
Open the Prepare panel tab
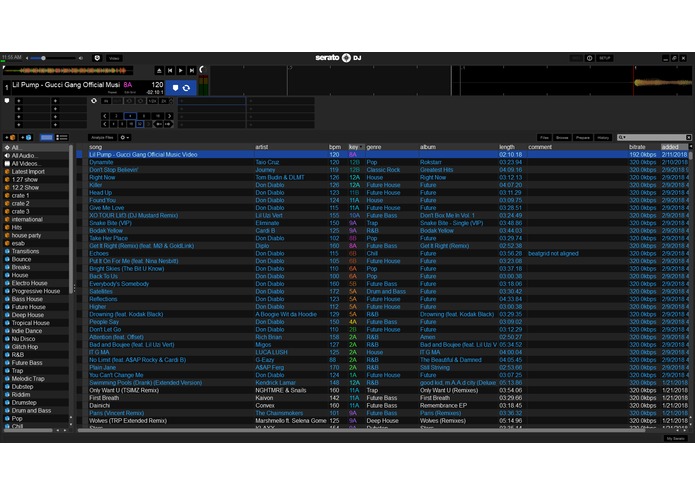point(582,138)
